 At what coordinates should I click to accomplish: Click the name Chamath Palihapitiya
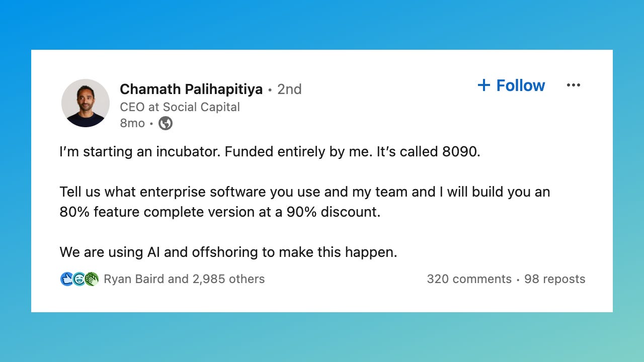(x=191, y=89)
